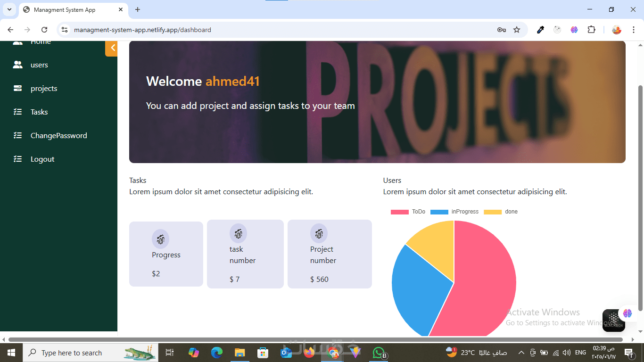Click the Logout sidebar icon
This screenshot has width=644, height=362.
(18, 159)
